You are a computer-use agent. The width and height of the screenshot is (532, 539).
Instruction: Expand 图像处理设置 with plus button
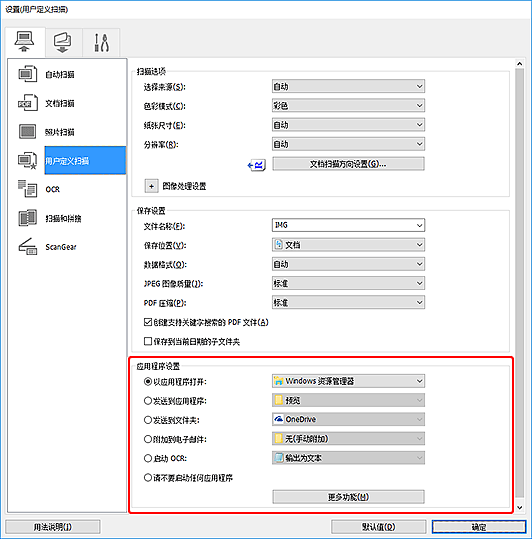pos(151,186)
